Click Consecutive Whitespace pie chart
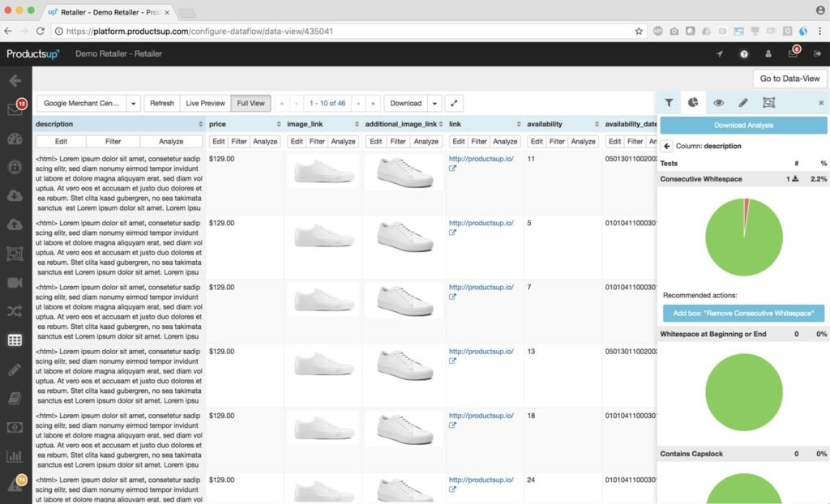This screenshot has width=830, height=504. [x=743, y=237]
